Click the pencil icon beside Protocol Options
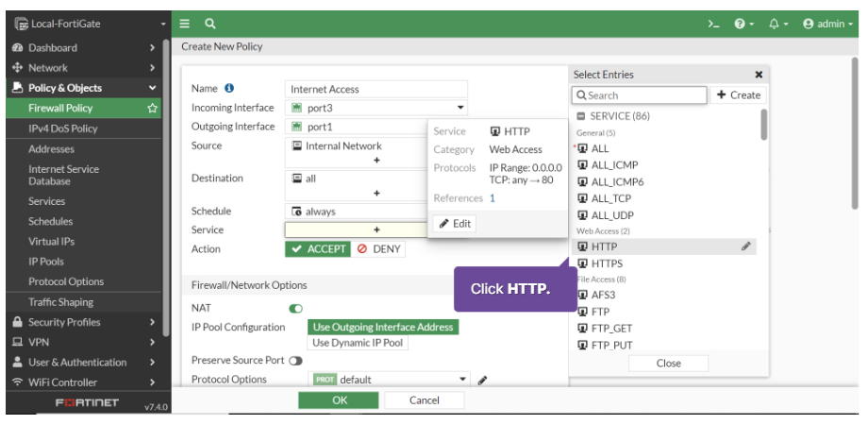 pos(482,380)
